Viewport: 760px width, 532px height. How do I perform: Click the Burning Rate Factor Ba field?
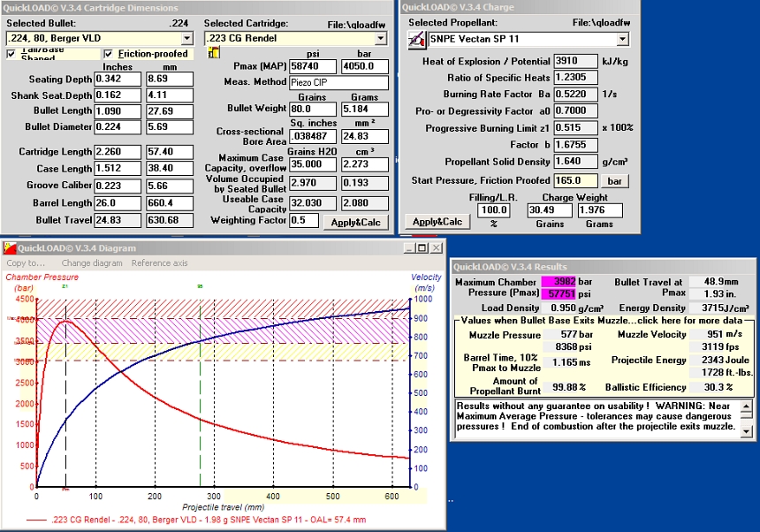576,94
